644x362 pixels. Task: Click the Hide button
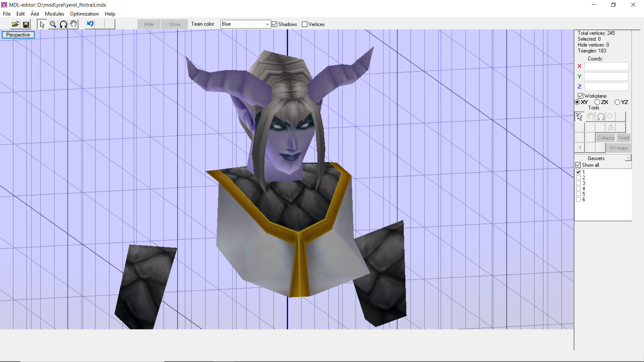(x=149, y=24)
